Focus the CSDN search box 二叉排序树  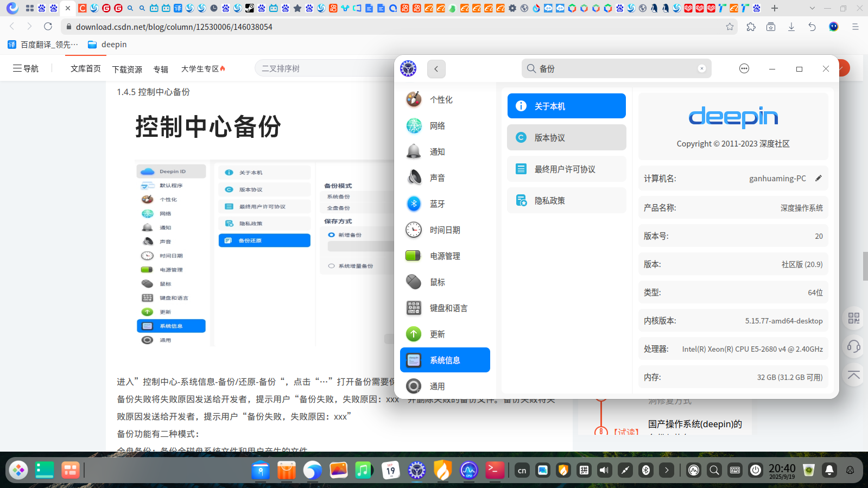pos(326,68)
